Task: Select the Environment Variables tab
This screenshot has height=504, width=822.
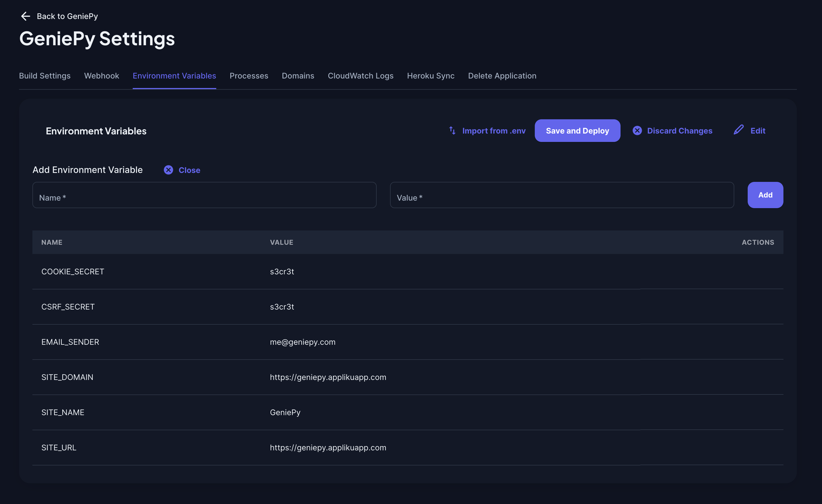Action: 174,76
